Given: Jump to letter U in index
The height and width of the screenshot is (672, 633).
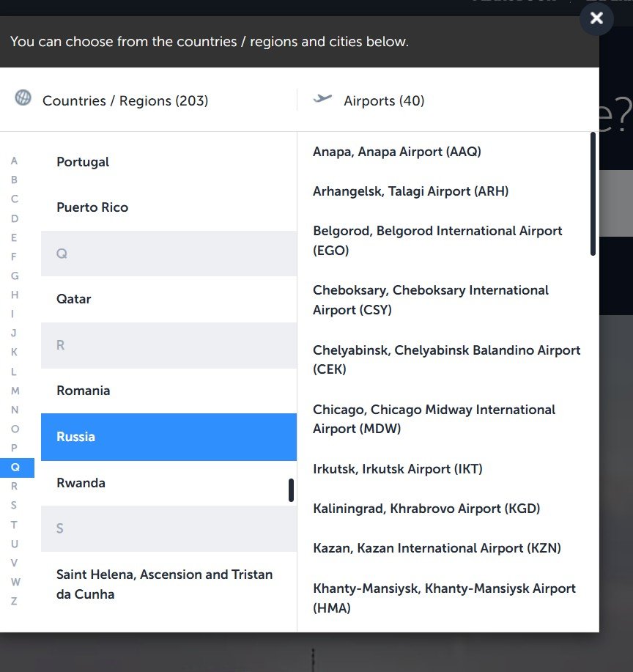Looking at the screenshot, I should click(14, 544).
